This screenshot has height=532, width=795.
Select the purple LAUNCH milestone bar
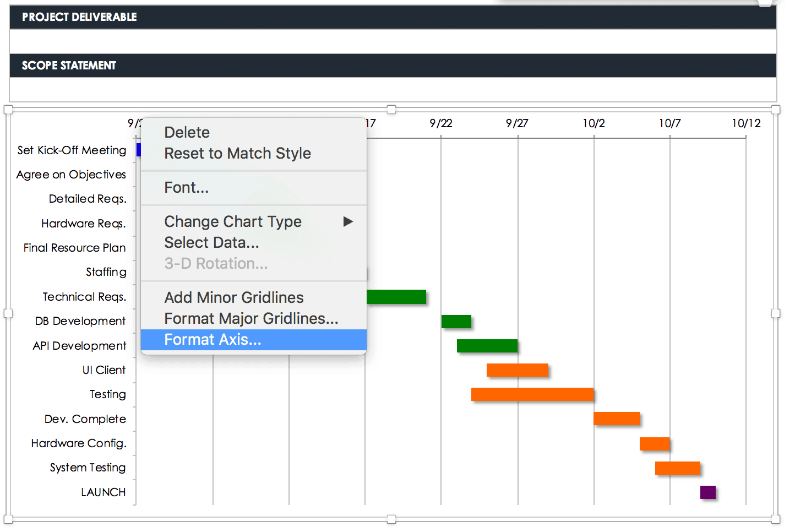707,491
